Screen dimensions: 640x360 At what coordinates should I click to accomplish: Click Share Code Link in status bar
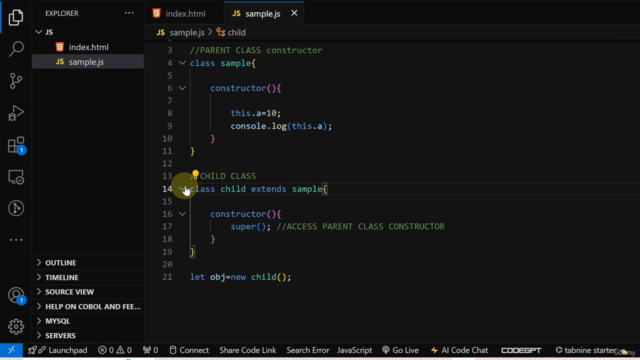pos(248,350)
